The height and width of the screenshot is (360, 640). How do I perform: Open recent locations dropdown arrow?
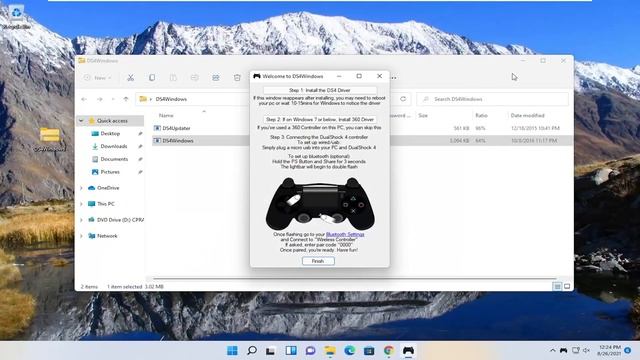(x=113, y=99)
